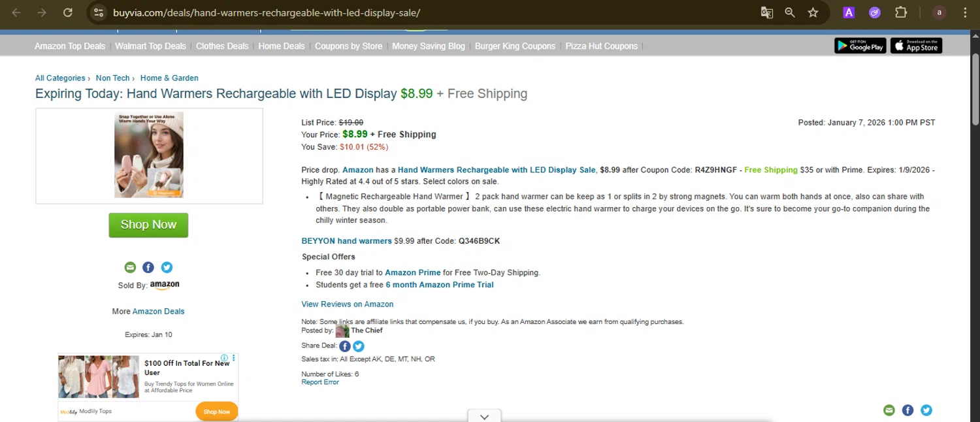980x422 pixels.
Task: Open View Reviews on Amazon link
Action: [347, 304]
